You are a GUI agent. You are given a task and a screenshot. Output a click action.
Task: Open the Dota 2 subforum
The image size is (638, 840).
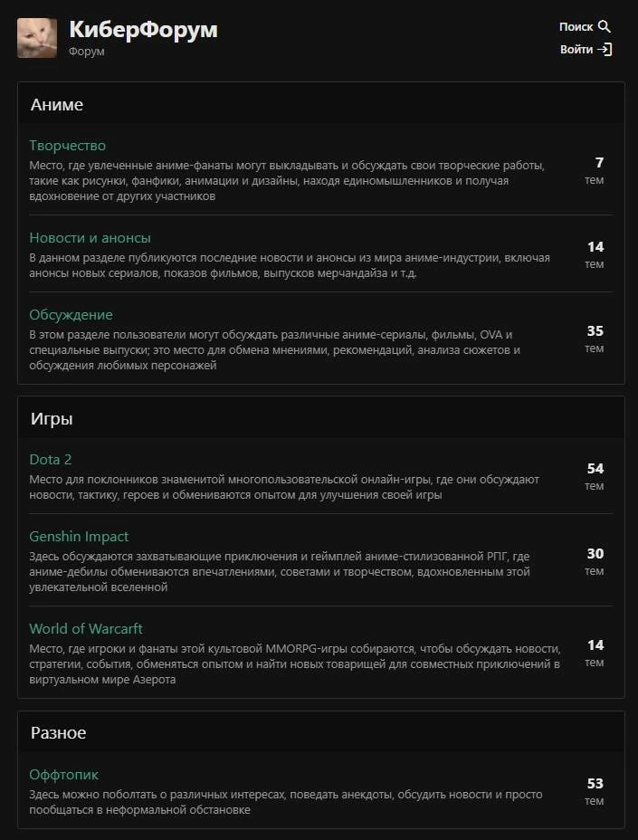(x=51, y=459)
